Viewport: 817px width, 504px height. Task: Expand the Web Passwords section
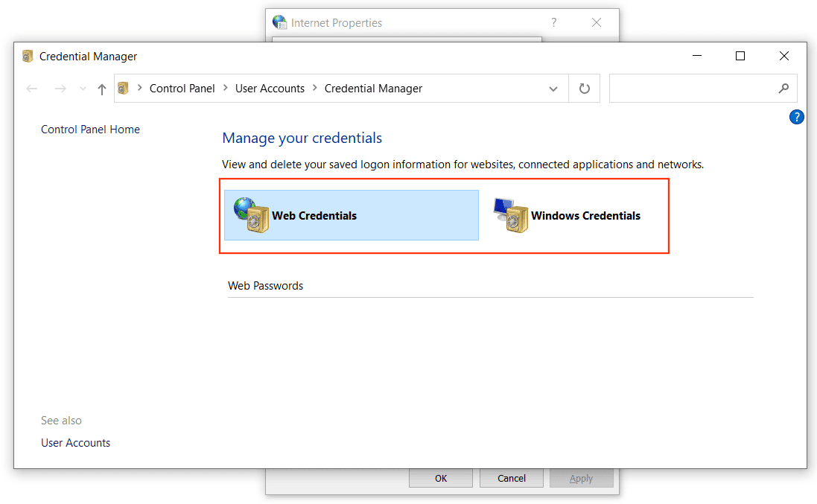pyautogui.click(x=265, y=285)
